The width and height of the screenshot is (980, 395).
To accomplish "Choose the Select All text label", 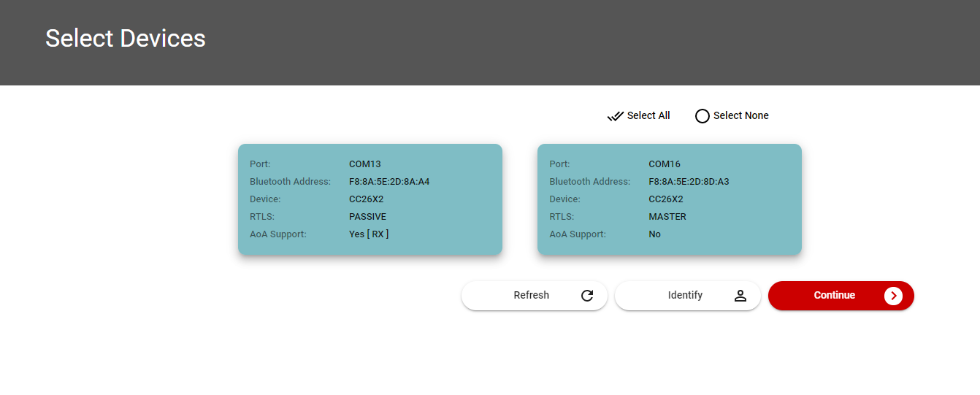I will 648,115.
